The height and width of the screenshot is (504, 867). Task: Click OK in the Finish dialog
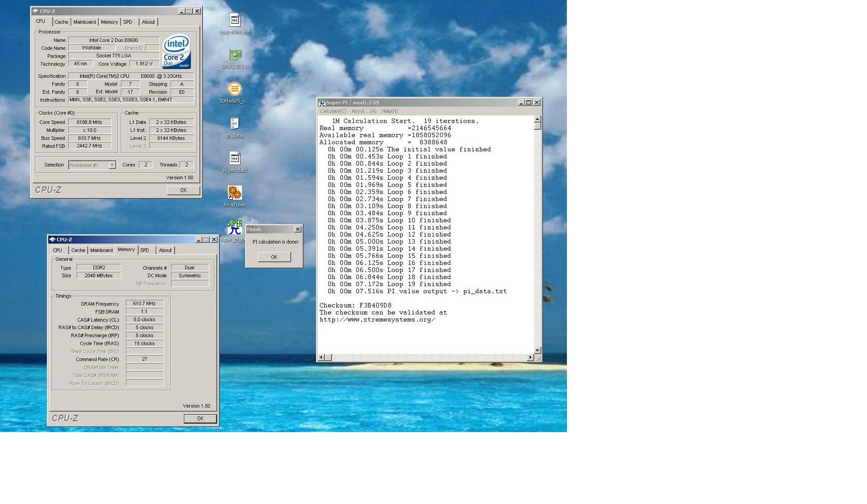[x=274, y=257]
